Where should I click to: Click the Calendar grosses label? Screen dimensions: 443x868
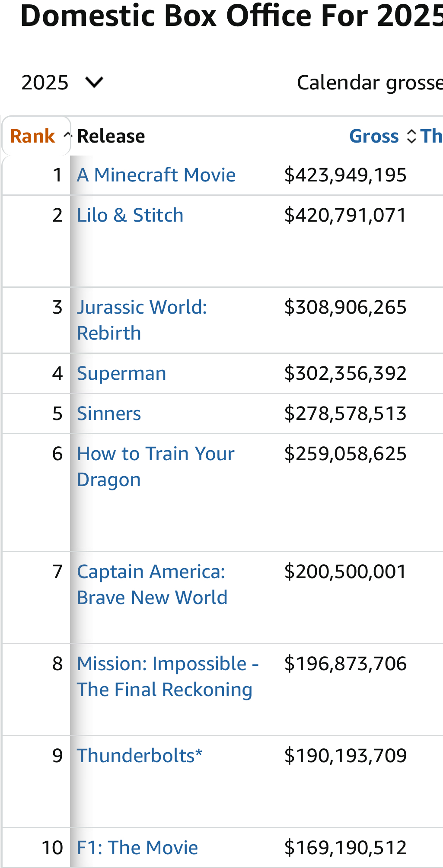(x=370, y=83)
